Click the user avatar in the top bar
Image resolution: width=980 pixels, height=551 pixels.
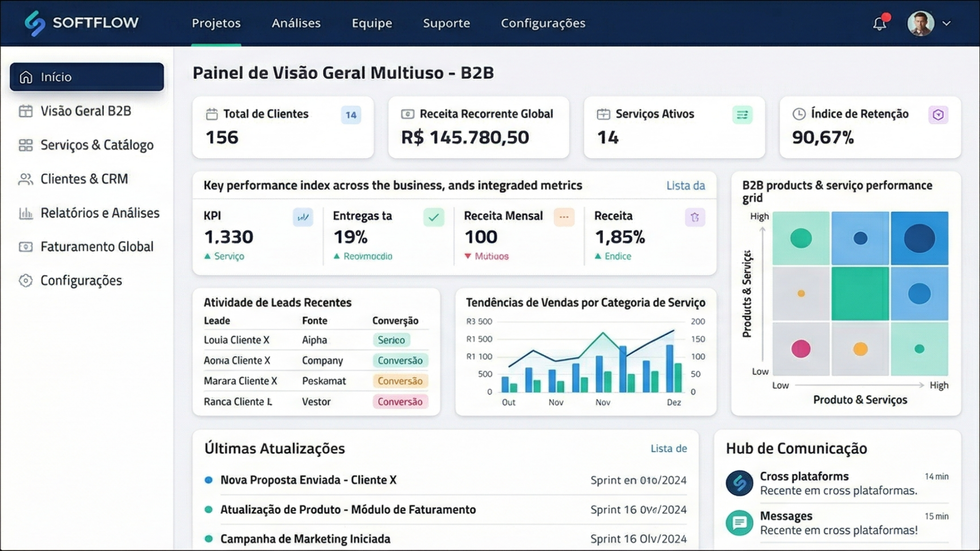[922, 23]
